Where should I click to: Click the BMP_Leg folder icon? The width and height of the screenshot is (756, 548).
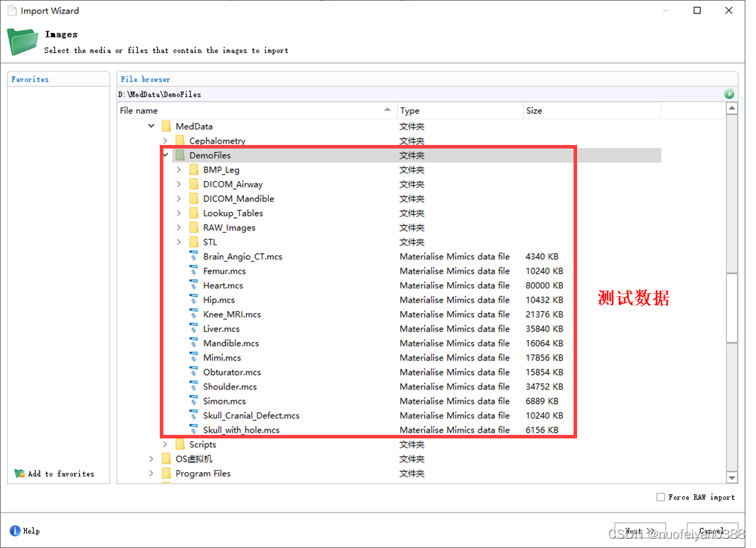tap(194, 170)
